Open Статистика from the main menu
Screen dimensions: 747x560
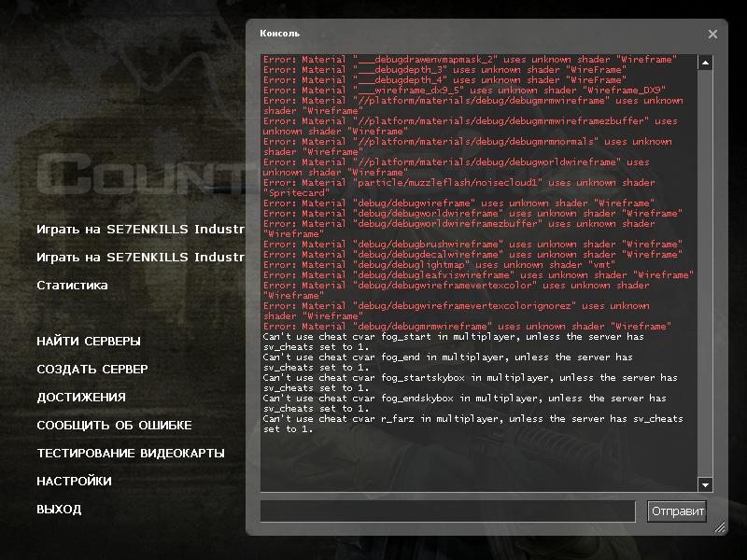(x=73, y=286)
